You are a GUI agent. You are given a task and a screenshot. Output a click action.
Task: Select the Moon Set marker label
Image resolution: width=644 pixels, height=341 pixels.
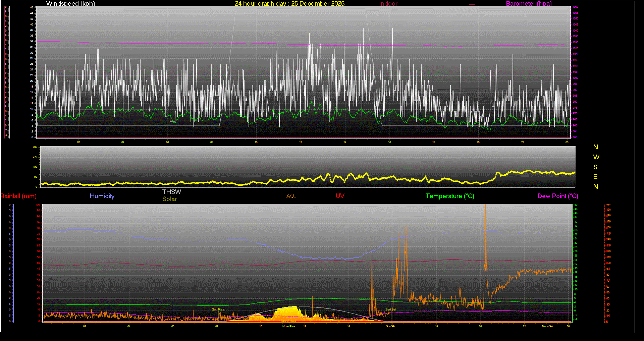[547, 326]
